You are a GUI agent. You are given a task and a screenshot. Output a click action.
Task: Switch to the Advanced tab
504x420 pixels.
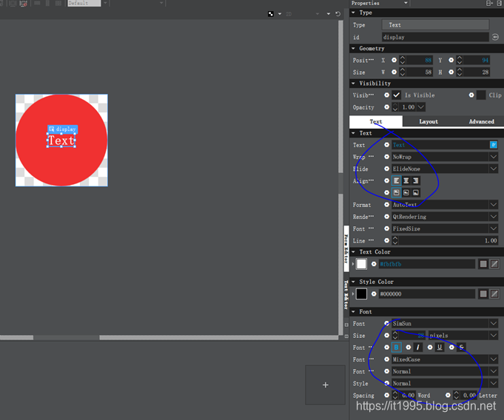481,121
